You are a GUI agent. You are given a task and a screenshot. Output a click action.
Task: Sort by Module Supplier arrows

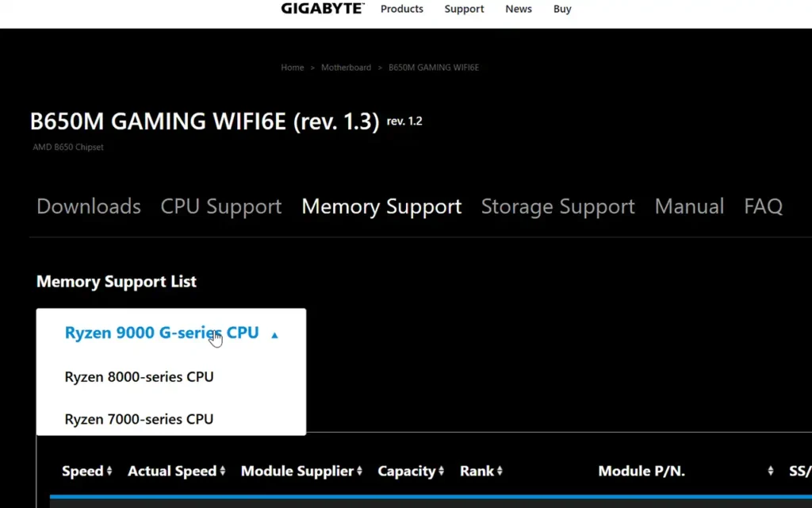[x=359, y=471]
